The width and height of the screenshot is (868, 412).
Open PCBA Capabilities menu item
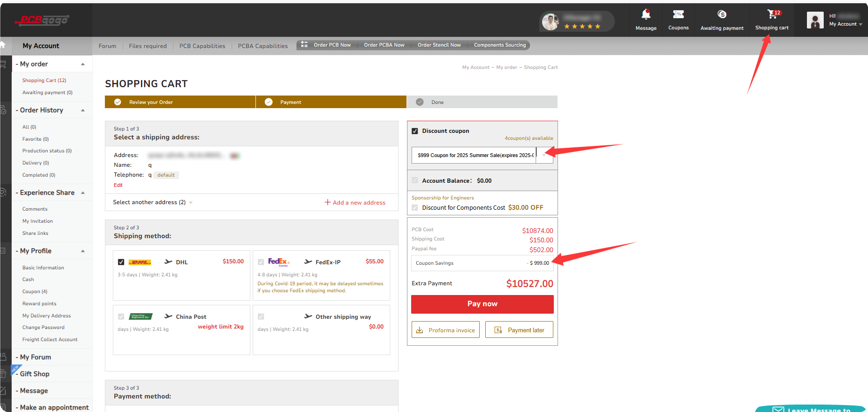coord(263,46)
